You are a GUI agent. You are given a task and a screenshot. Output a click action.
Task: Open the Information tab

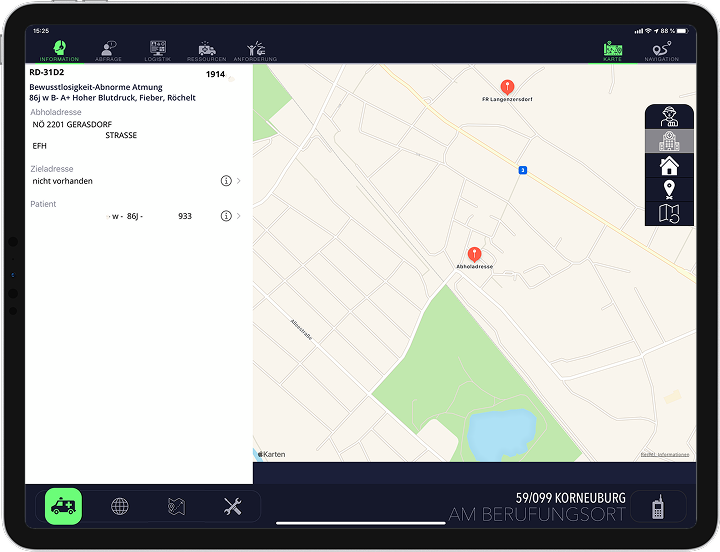tap(59, 50)
